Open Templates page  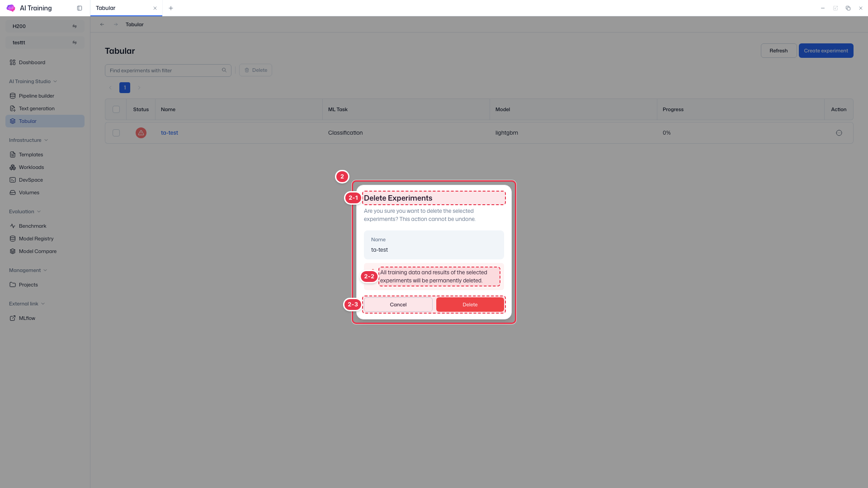pyautogui.click(x=45, y=155)
